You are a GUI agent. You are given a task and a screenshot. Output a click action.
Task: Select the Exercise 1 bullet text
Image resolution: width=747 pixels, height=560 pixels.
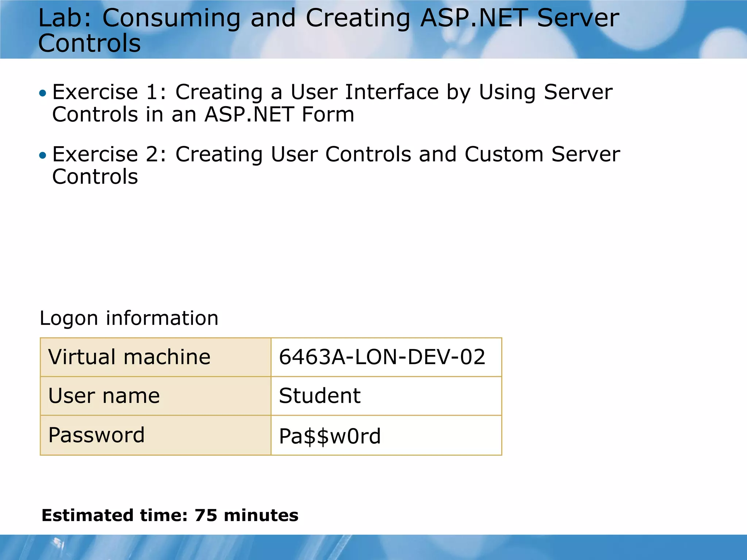[332, 103]
